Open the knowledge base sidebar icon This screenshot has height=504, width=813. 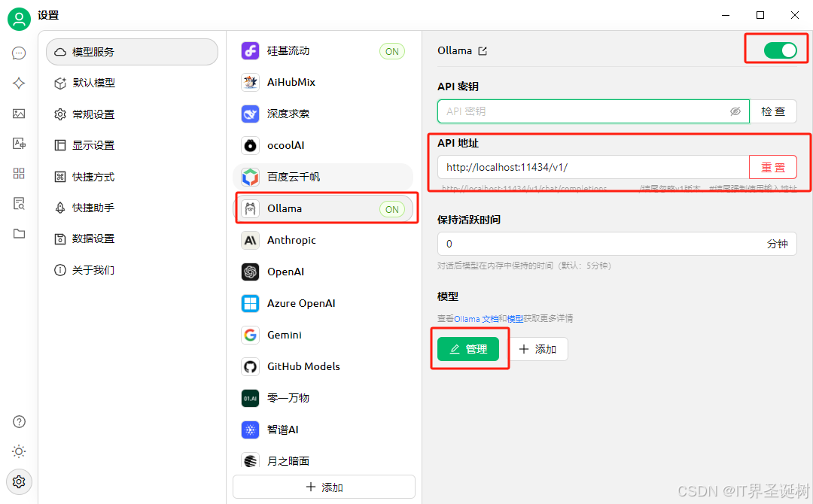pos(19,204)
